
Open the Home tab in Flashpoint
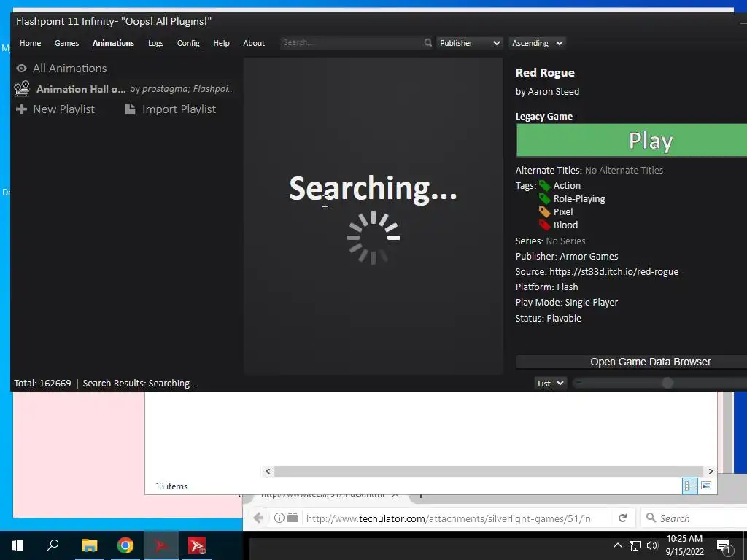(30, 43)
